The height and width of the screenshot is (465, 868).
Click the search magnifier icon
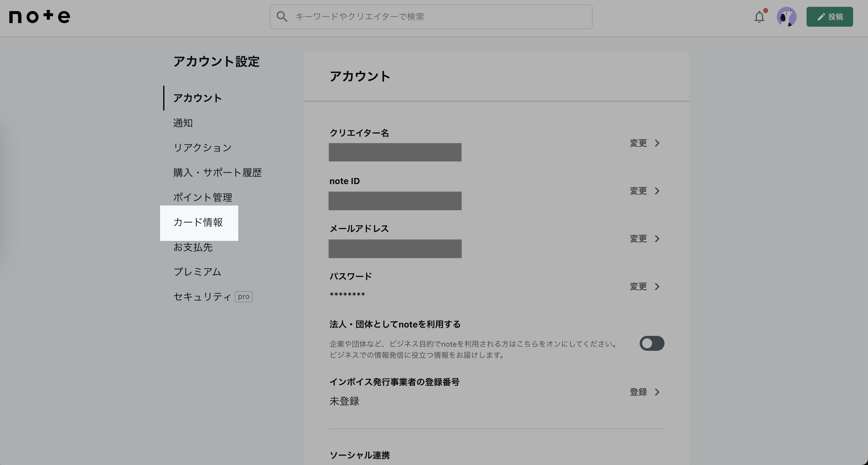[282, 16]
